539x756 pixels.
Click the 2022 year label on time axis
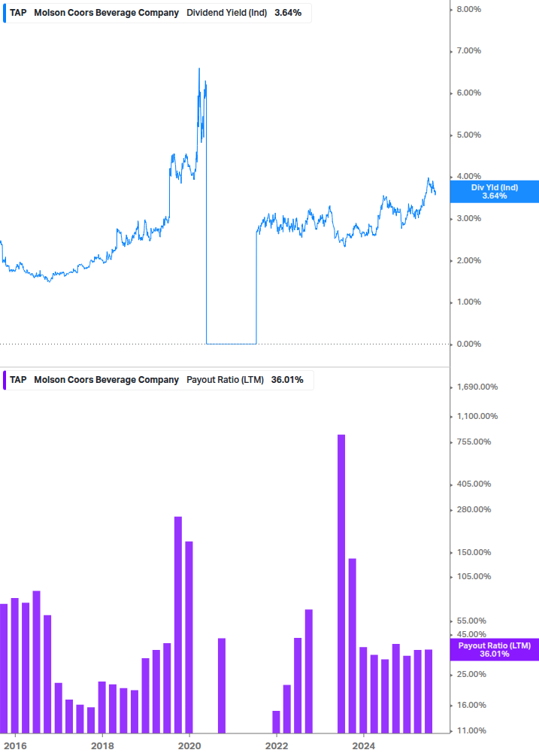[x=277, y=746]
